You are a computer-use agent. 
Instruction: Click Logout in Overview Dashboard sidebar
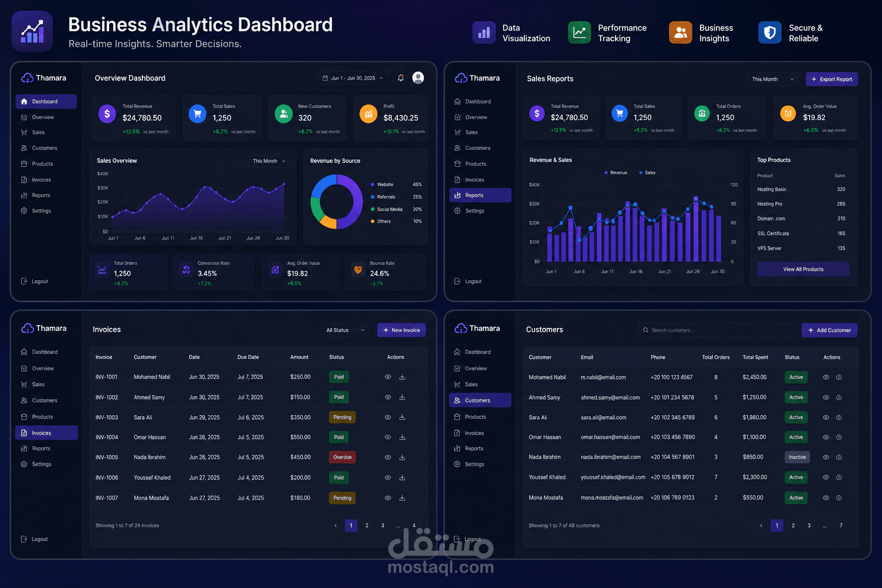pyautogui.click(x=34, y=281)
